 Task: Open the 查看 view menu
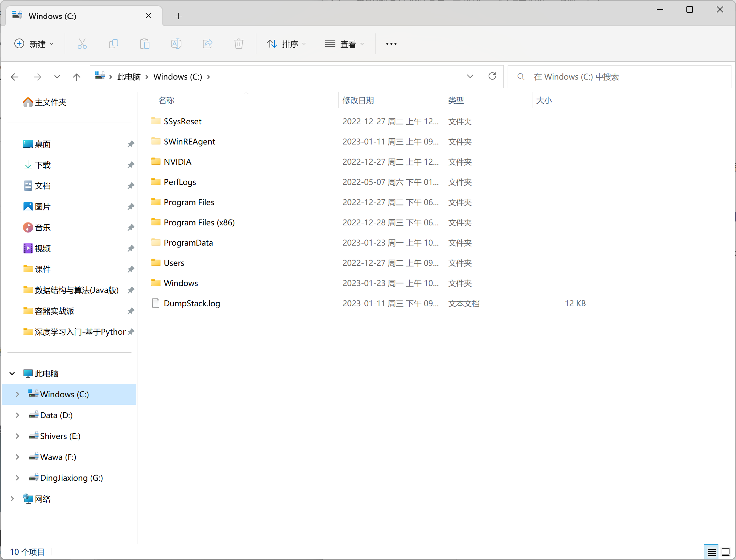pos(345,44)
